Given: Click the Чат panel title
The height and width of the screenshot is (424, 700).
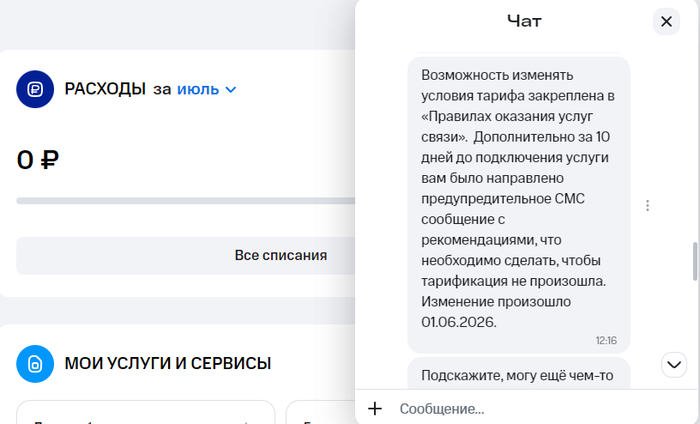Looking at the screenshot, I should coord(524,21).
